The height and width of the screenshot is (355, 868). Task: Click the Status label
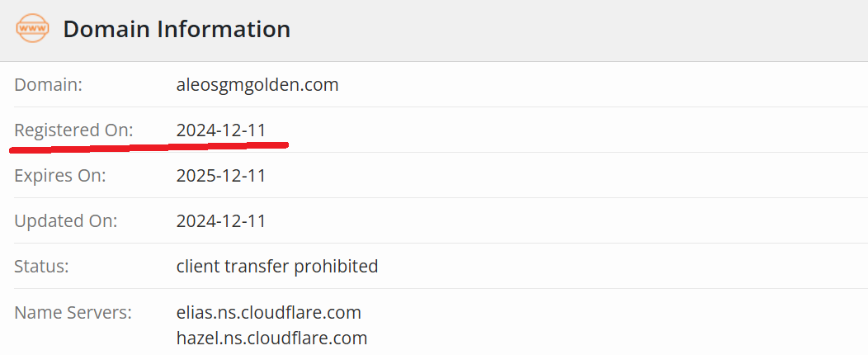[41, 267]
